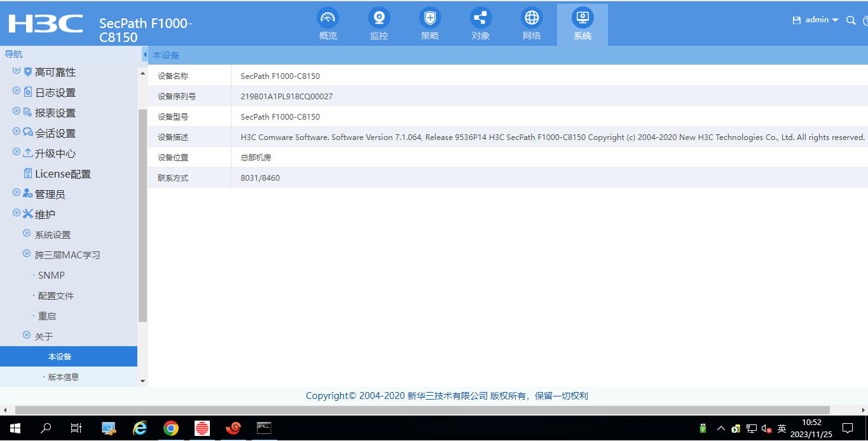868x441 pixels.
Task: Expand the 日志设置 tree node
Action: [x=17, y=92]
